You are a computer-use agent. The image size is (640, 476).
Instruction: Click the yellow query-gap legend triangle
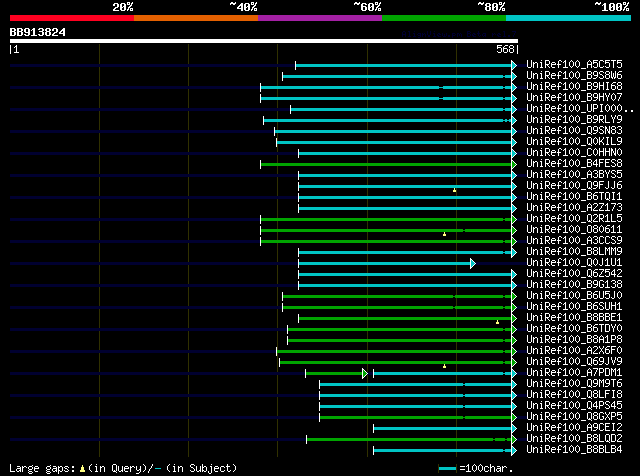[82, 469]
